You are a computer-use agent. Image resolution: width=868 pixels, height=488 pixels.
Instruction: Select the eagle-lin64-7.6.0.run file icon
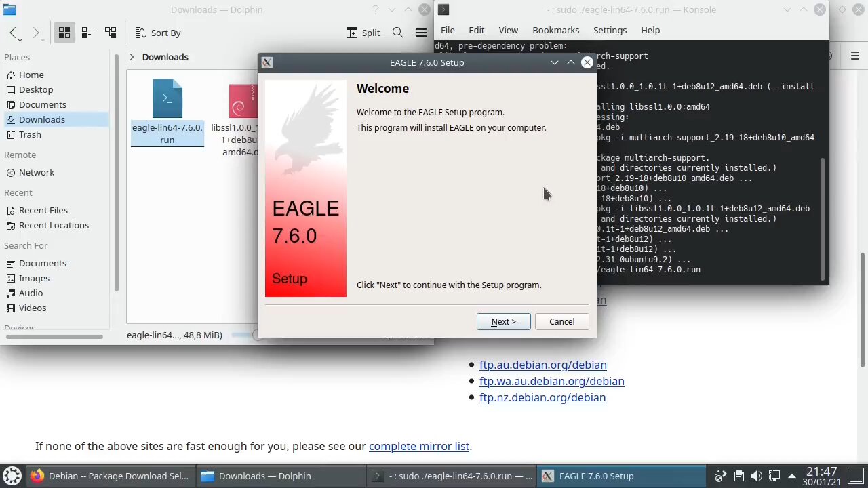pyautogui.click(x=167, y=100)
